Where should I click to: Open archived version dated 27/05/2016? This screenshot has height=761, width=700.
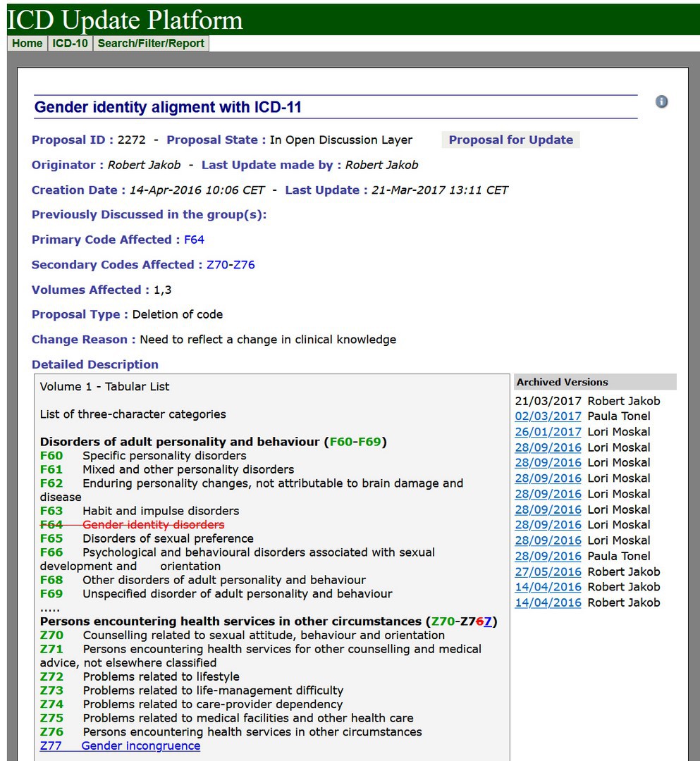548,571
